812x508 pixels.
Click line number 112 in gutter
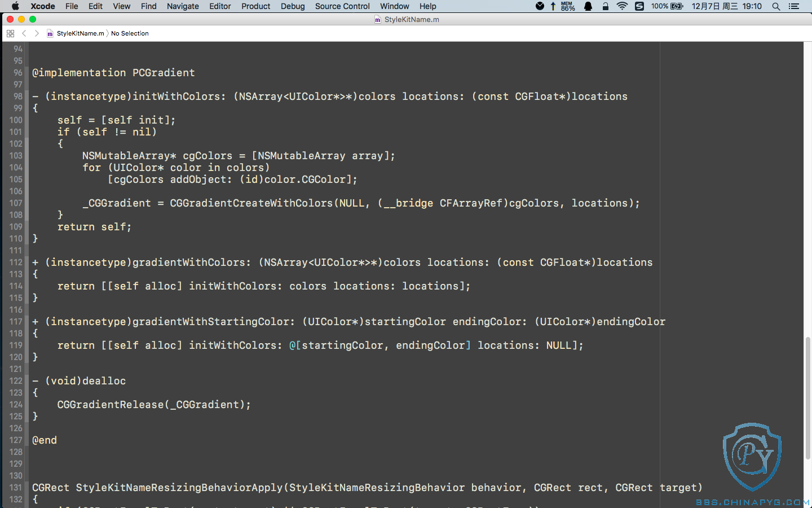click(16, 262)
